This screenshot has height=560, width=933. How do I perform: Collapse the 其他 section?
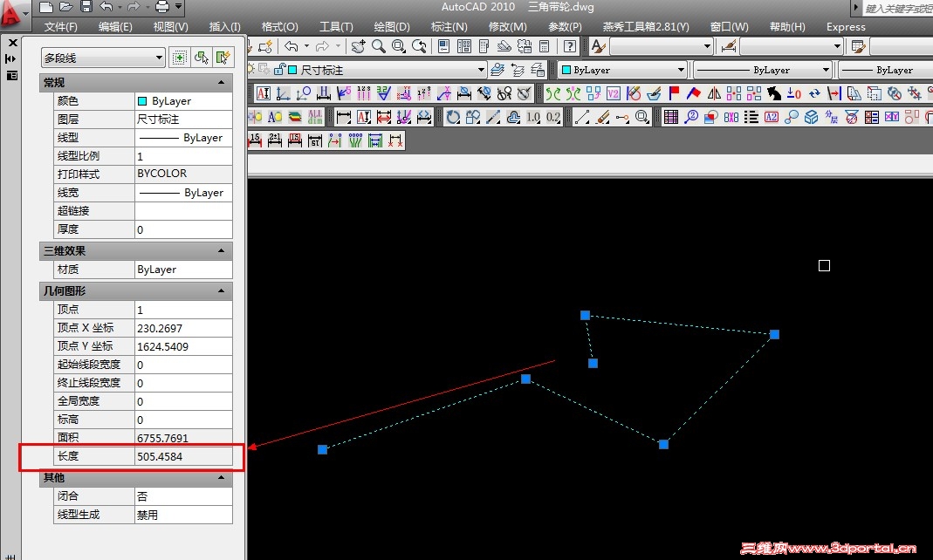[222, 477]
